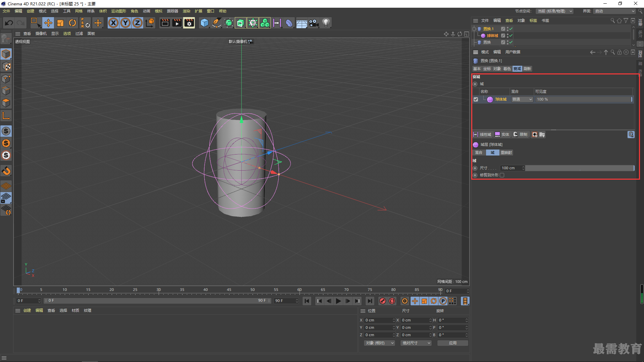Open the 实体 field layer dropdown
Image resolution: width=644 pixels, height=362 pixels.
502,135
